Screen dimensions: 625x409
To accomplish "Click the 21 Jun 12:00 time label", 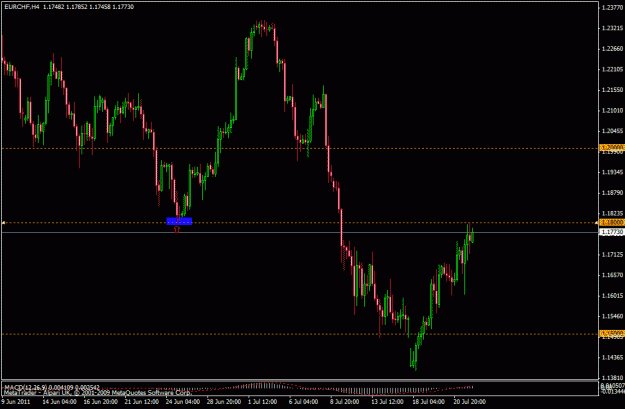I will point(142,401).
